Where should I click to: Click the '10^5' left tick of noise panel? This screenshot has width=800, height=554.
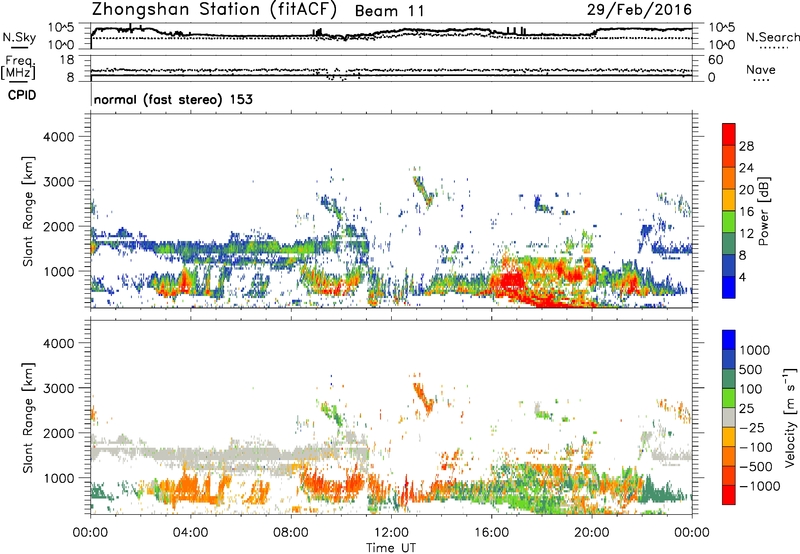61,28
